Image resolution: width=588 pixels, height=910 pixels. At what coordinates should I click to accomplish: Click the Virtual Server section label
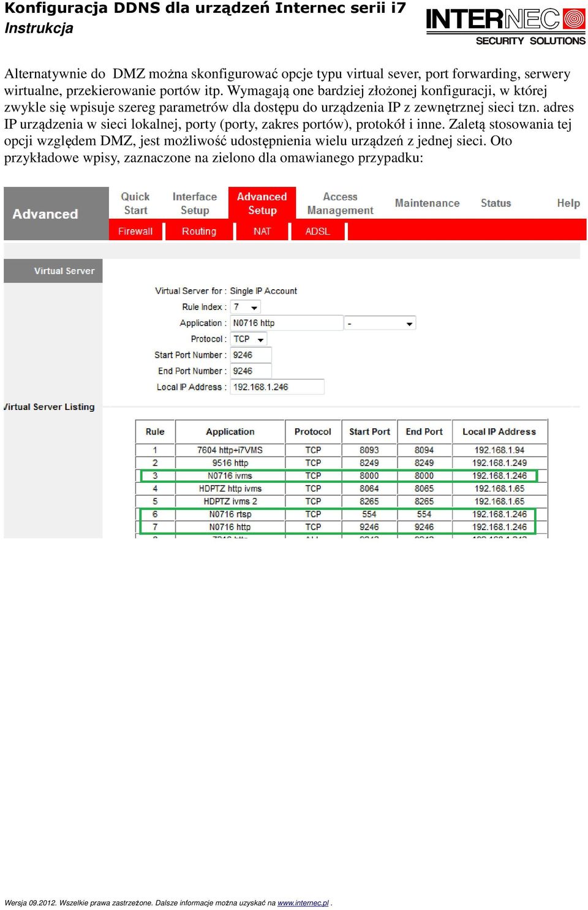coord(64,271)
